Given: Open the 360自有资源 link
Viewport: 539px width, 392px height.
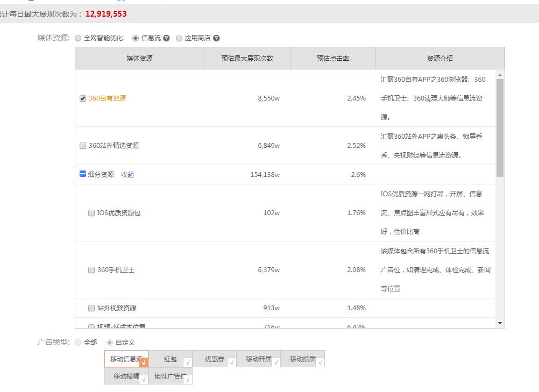Looking at the screenshot, I should (107, 98).
